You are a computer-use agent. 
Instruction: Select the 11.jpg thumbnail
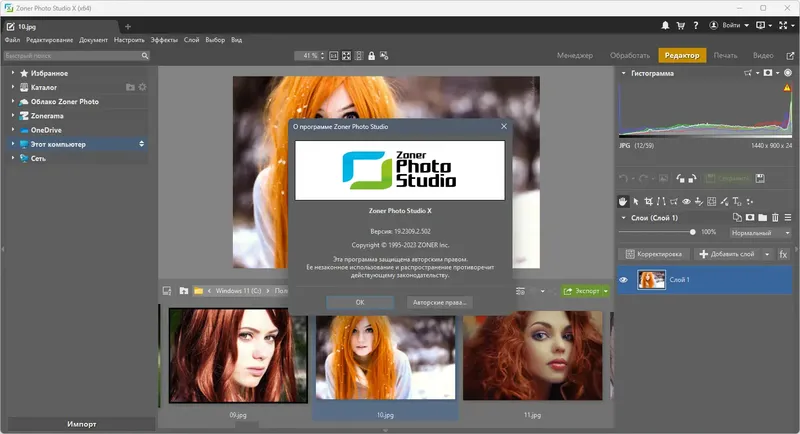coord(533,355)
